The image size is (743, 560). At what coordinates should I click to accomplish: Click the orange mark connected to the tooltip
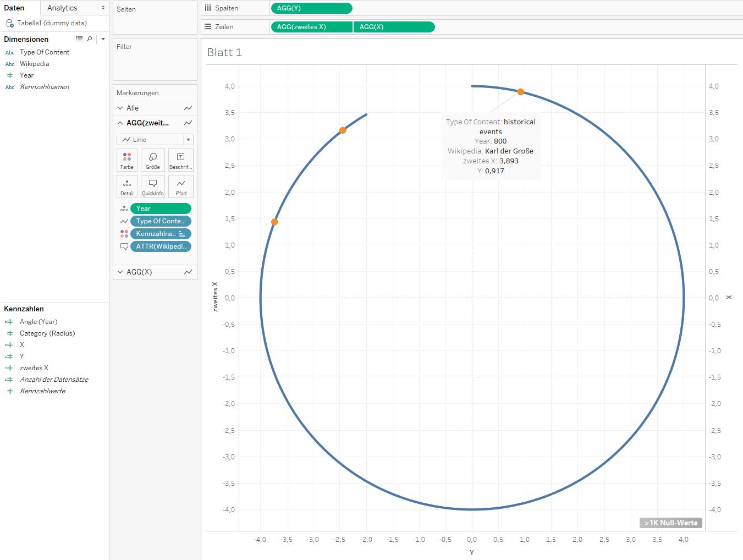520,92
